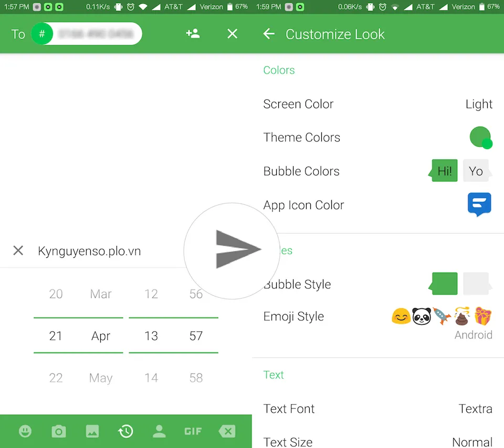Tap the blue App Icon Color icon
The image size is (504, 448).
(479, 204)
